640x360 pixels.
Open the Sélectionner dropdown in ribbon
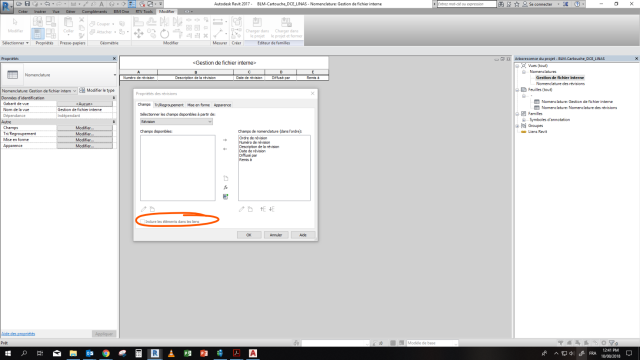[16, 43]
